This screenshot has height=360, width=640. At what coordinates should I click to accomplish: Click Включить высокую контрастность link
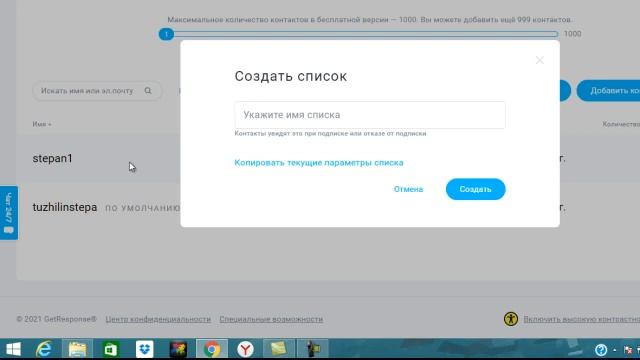pos(582,319)
